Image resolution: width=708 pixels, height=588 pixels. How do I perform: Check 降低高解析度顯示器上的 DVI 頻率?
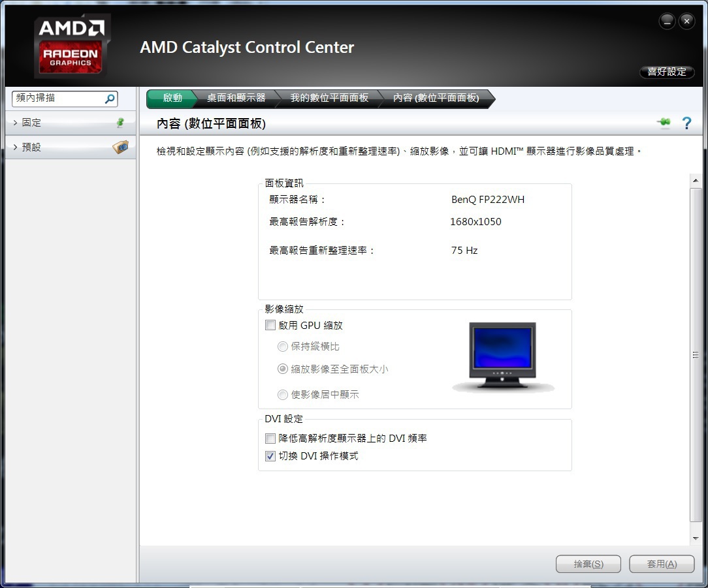pos(270,438)
